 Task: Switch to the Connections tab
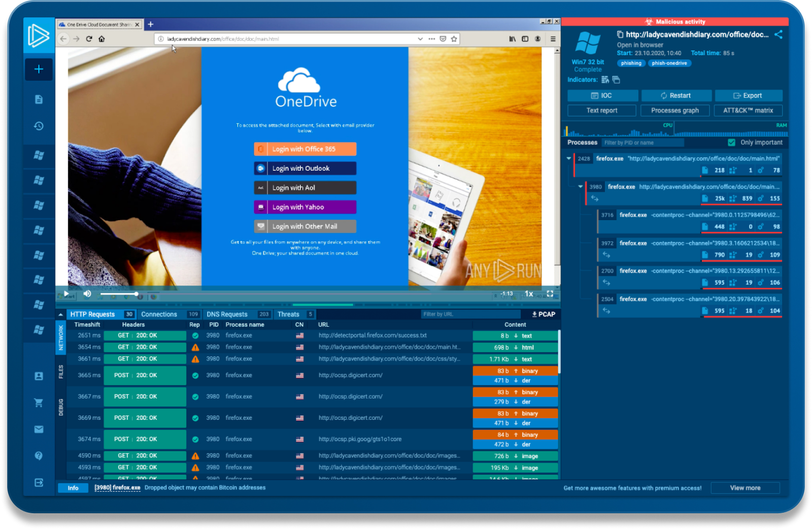170,314
